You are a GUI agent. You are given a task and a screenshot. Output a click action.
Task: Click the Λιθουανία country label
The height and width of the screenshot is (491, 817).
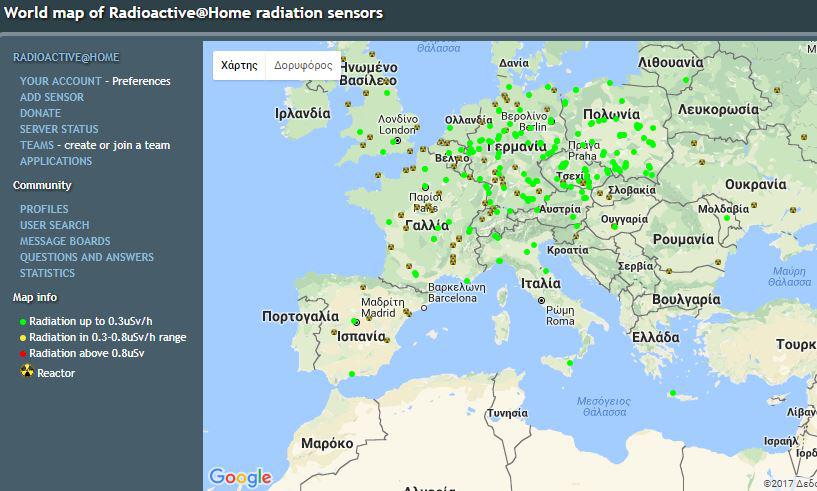tap(671, 63)
